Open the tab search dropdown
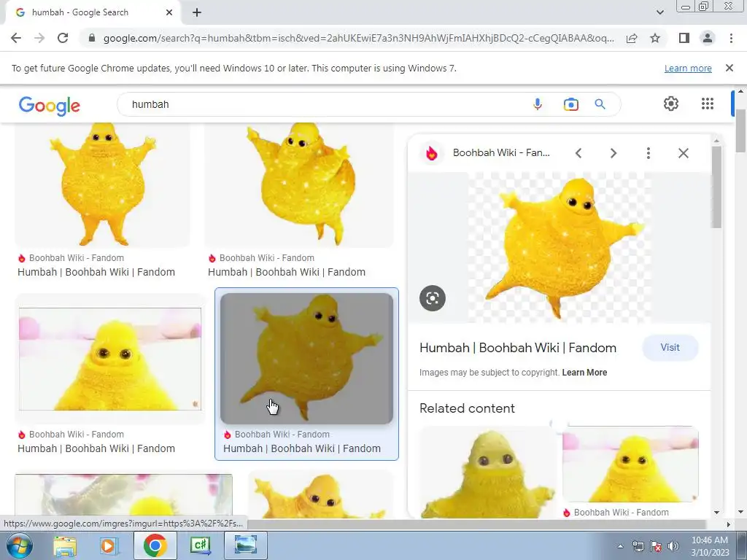The width and height of the screenshot is (747, 560). [659, 12]
